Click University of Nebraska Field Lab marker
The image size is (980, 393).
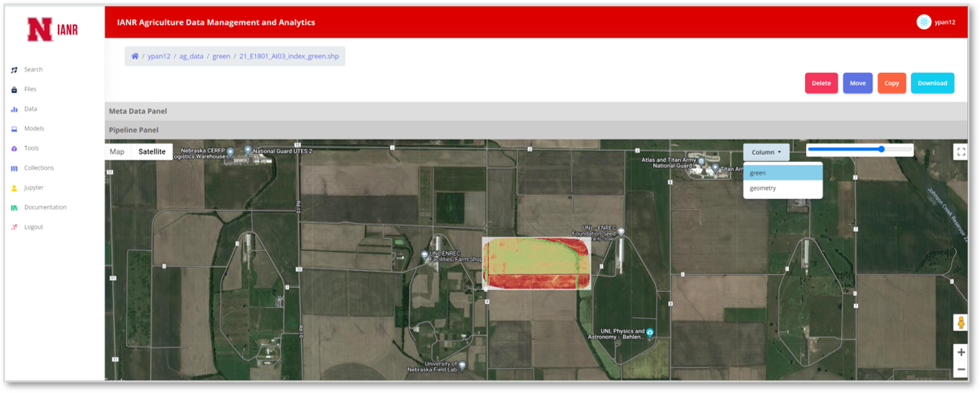click(462, 366)
